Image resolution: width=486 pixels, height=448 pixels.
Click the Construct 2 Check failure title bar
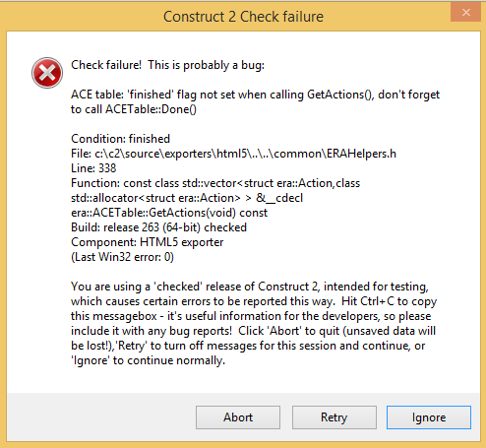tap(243, 17)
